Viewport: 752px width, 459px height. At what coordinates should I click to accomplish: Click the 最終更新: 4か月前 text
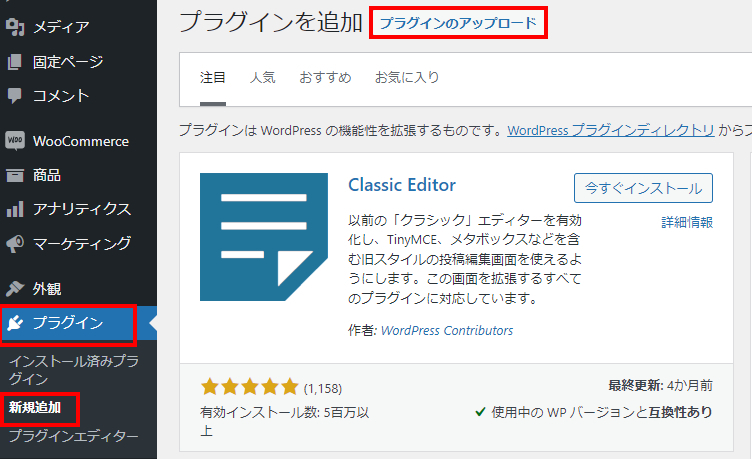click(x=661, y=385)
